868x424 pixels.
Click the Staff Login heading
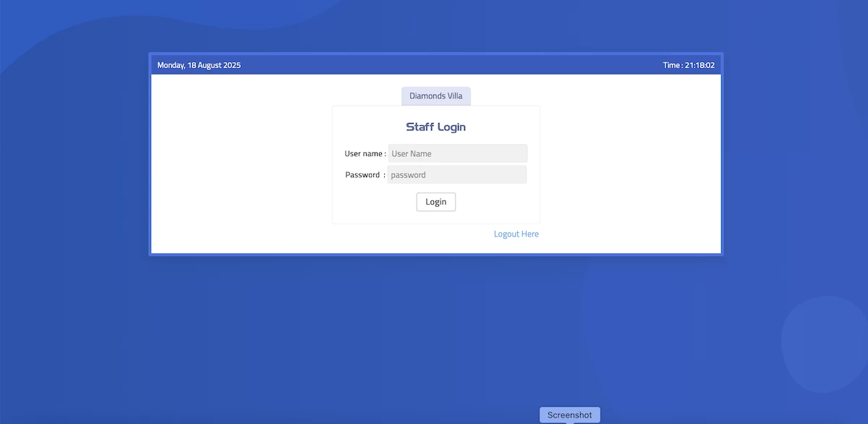tap(435, 127)
